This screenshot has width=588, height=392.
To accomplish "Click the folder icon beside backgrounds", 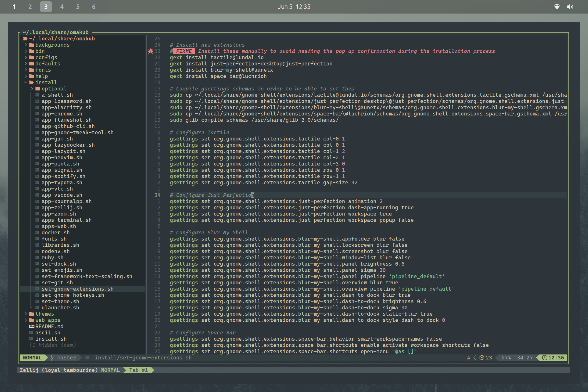I will coord(32,45).
